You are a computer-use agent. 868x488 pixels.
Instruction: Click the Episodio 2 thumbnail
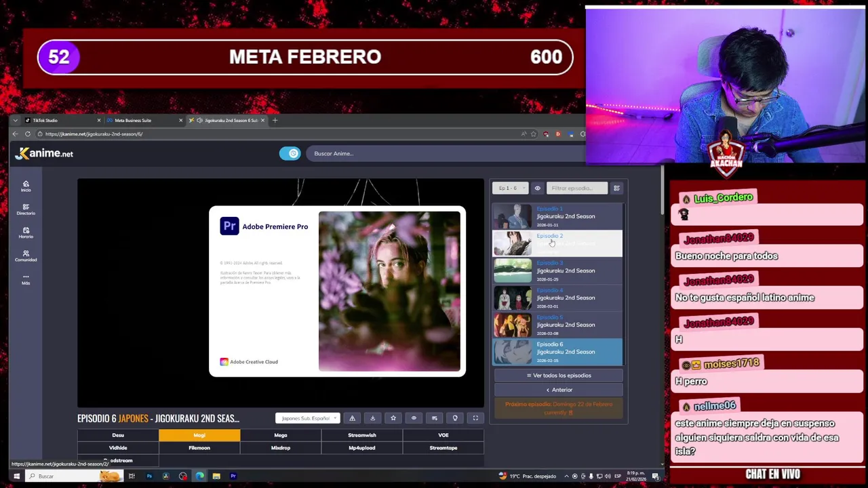point(513,243)
